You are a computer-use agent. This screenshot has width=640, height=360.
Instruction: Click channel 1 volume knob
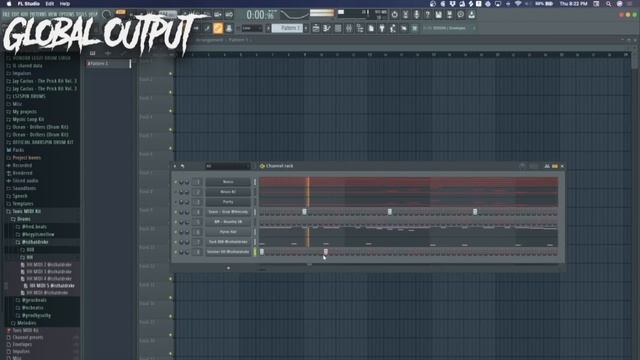[x=187, y=182]
